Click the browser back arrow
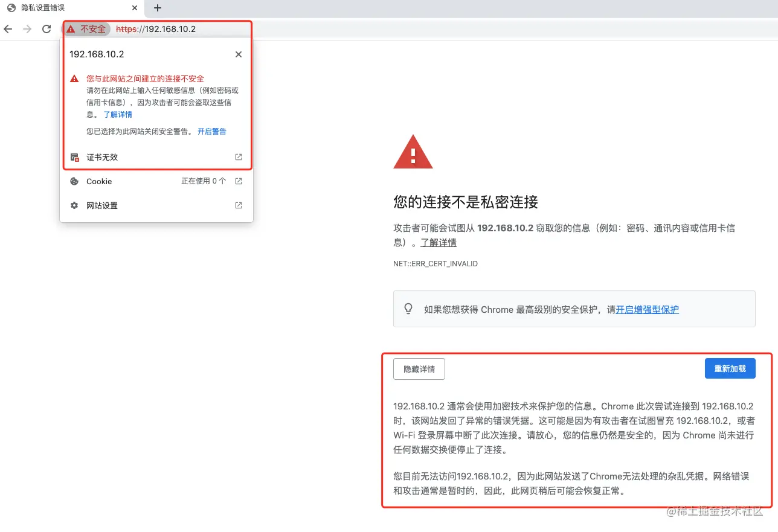778x532 pixels. (8, 29)
